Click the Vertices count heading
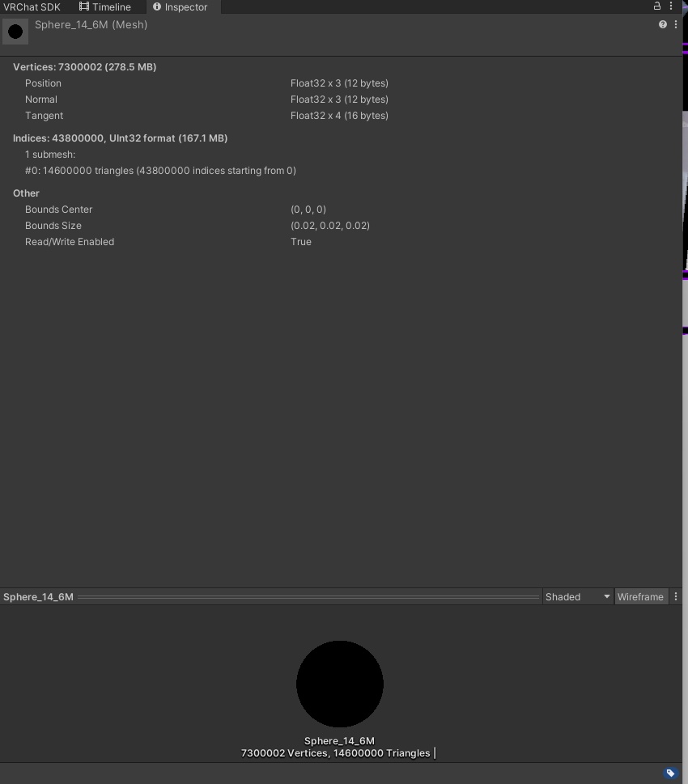The height and width of the screenshot is (784, 688). click(84, 67)
